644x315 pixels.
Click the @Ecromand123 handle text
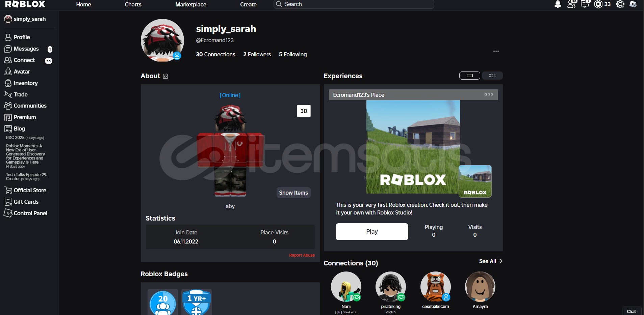[x=215, y=40]
